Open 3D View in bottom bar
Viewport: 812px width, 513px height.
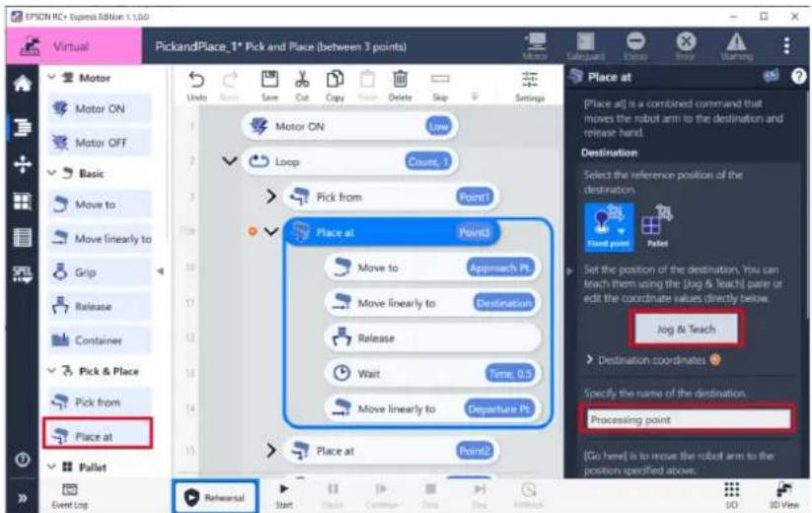(784, 495)
